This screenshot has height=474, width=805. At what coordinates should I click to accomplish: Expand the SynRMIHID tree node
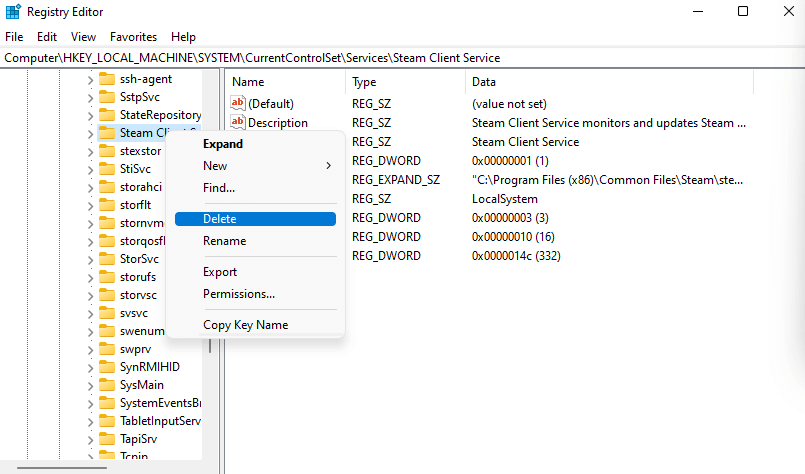(90, 367)
